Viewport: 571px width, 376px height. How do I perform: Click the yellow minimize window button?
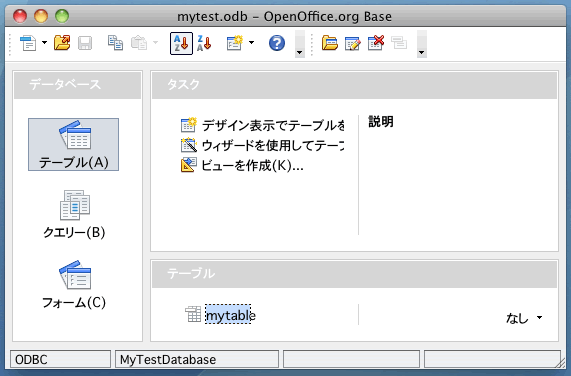coord(41,16)
